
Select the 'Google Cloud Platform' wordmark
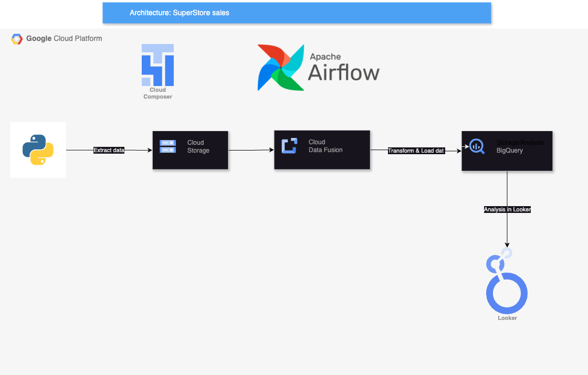[63, 38]
